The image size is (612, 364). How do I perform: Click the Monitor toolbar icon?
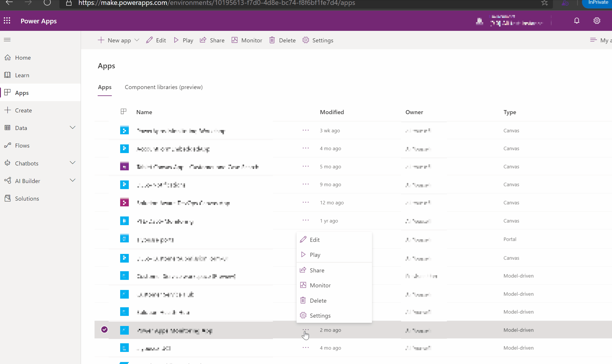[235, 40]
